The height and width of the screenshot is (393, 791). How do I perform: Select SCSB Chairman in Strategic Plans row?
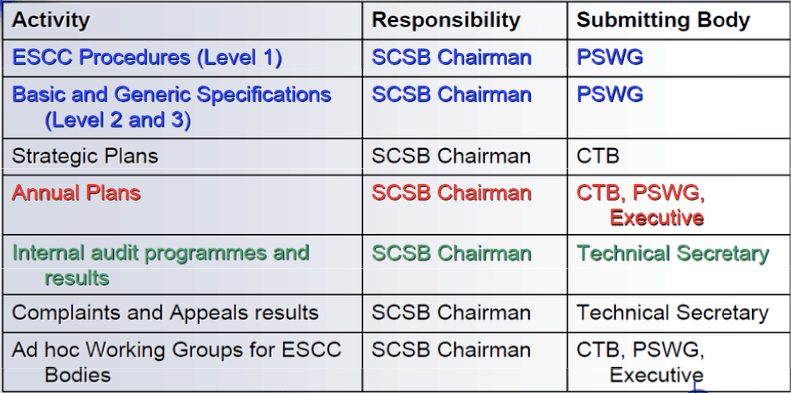(451, 156)
